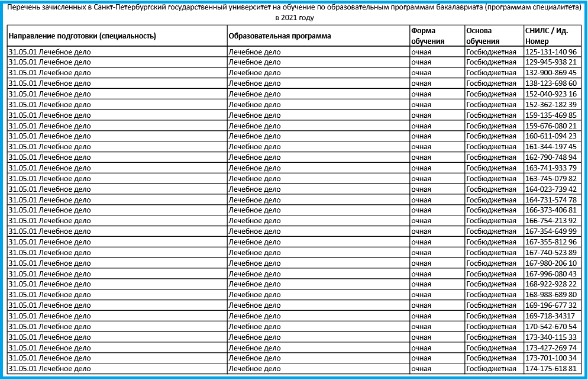The width and height of the screenshot is (588, 380).
Task: Click '31.05.01 Лечебное дело' in the 174-175-618 81 row
Action: click(50, 369)
